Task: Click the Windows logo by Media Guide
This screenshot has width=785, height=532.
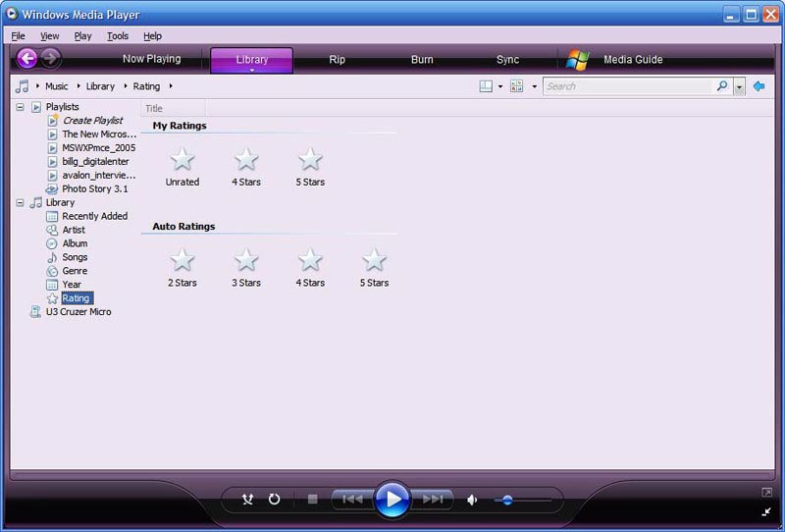Action: point(578,60)
